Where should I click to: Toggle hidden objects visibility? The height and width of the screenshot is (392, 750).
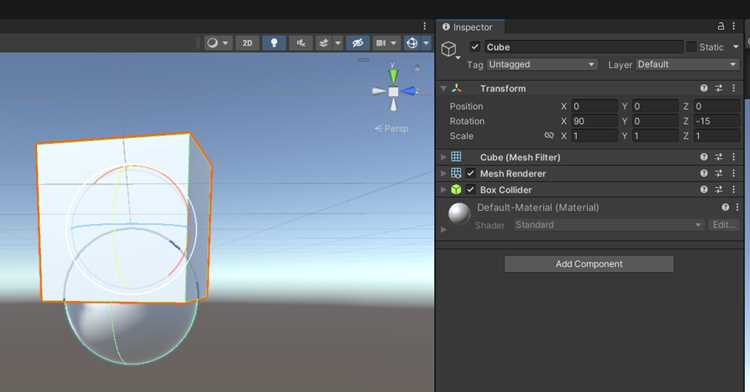coord(357,43)
